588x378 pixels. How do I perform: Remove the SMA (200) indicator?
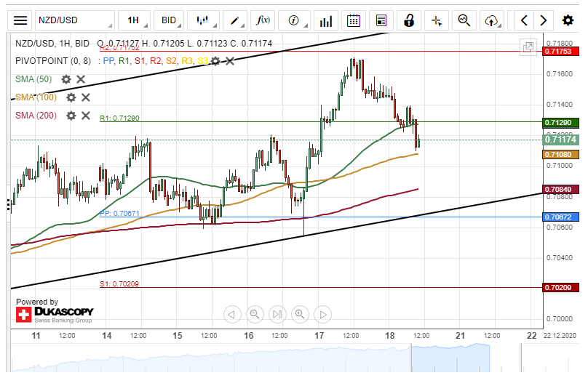[86, 116]
